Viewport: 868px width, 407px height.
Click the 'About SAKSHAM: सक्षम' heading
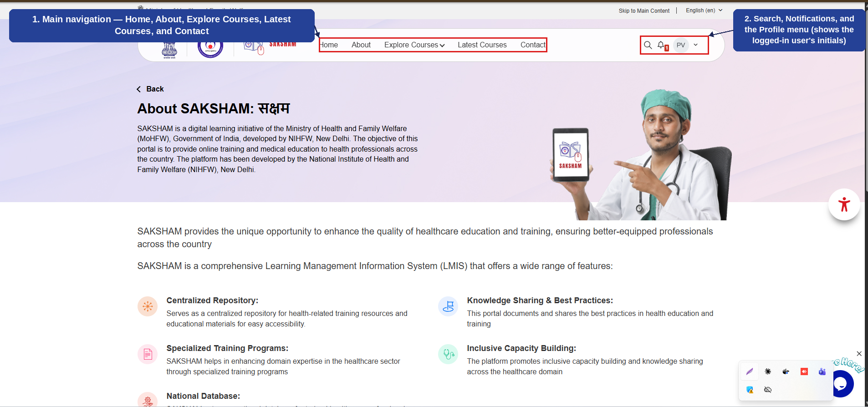tap(214, 109)
